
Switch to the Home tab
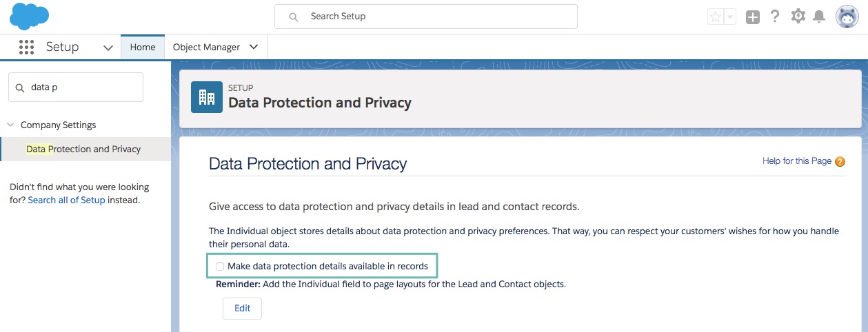[143, 47]
